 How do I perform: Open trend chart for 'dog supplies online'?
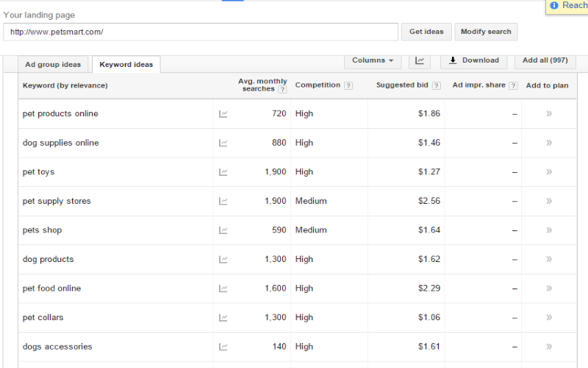click(x=223, y=143)
